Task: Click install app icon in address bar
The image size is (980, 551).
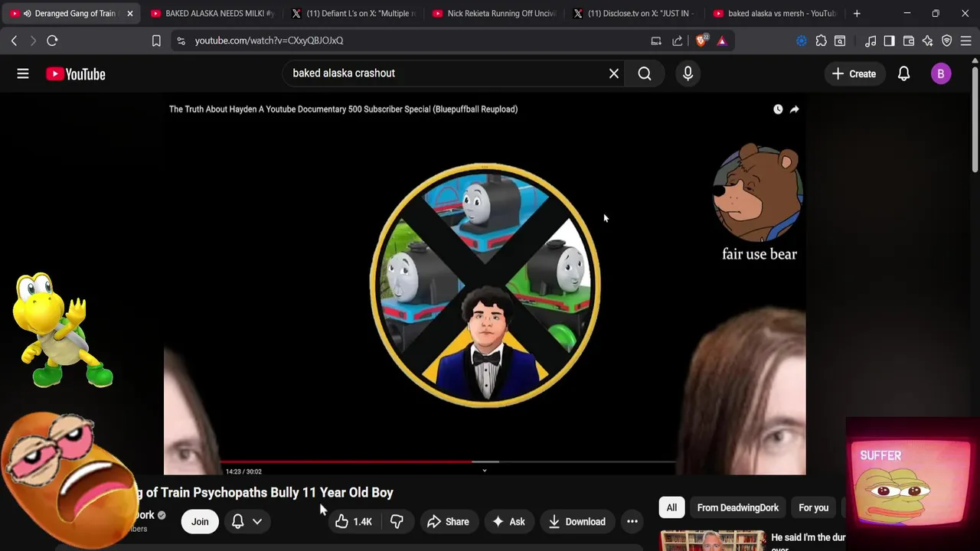Action: (656, 41)
